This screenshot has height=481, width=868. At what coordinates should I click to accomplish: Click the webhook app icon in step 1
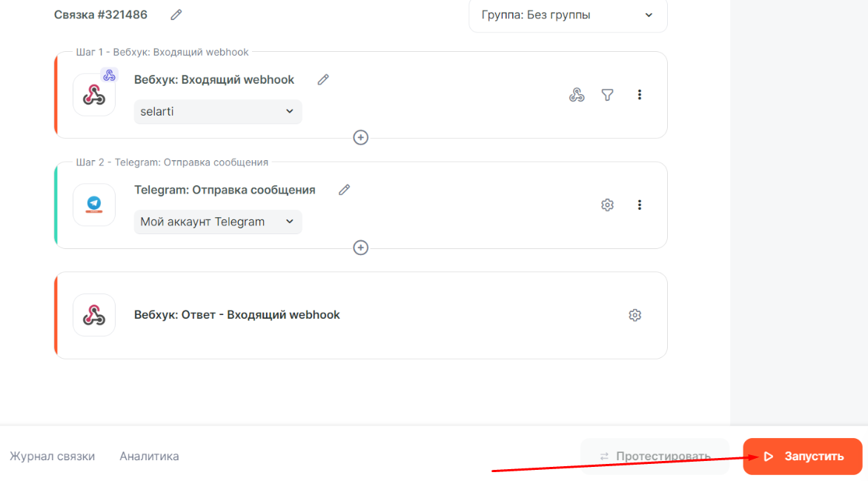[x=94, y=95]
